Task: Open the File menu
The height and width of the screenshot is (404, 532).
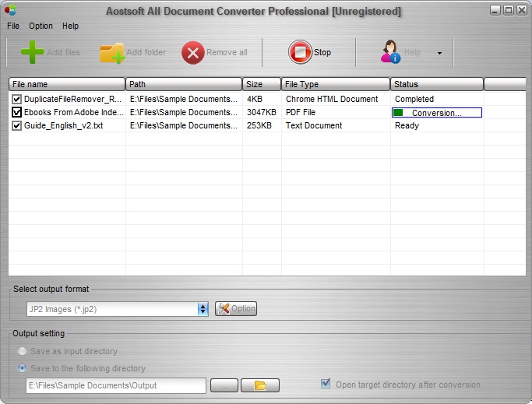Action: pos(13,26)
